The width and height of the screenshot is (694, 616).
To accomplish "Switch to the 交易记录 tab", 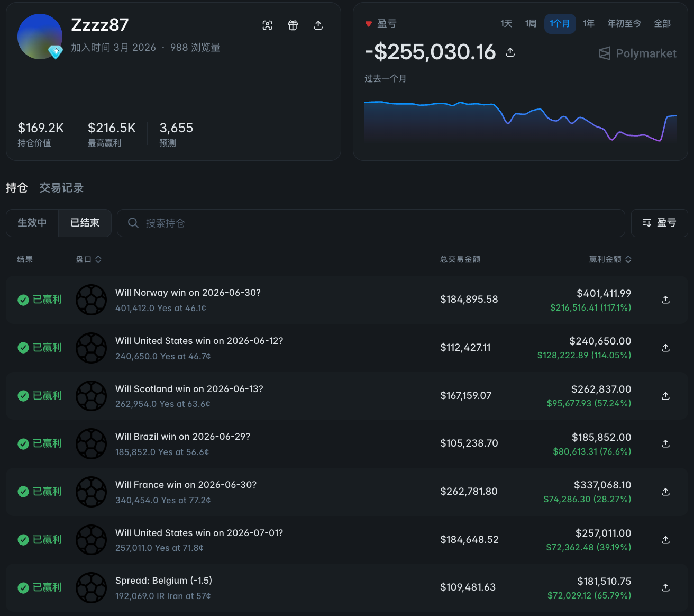I will [x=61, y=188].
